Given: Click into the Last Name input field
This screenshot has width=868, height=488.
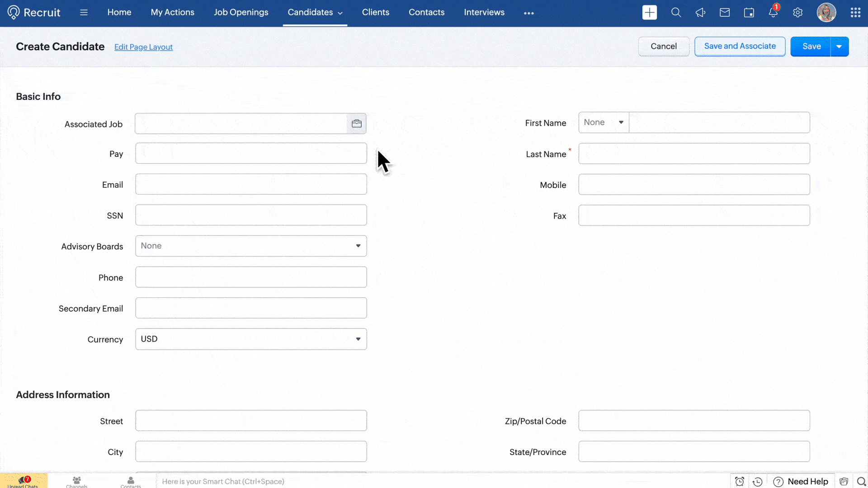Looking at the screenshot, I should pos(694,154).
